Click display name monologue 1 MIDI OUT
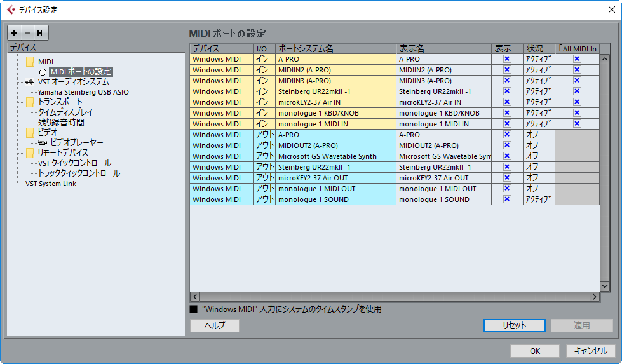 (444, 188)
